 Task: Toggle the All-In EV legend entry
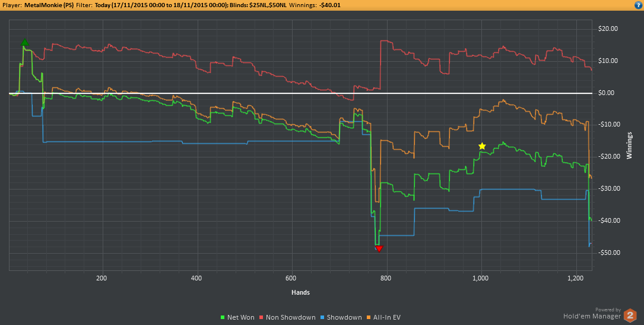click(383, 317)
